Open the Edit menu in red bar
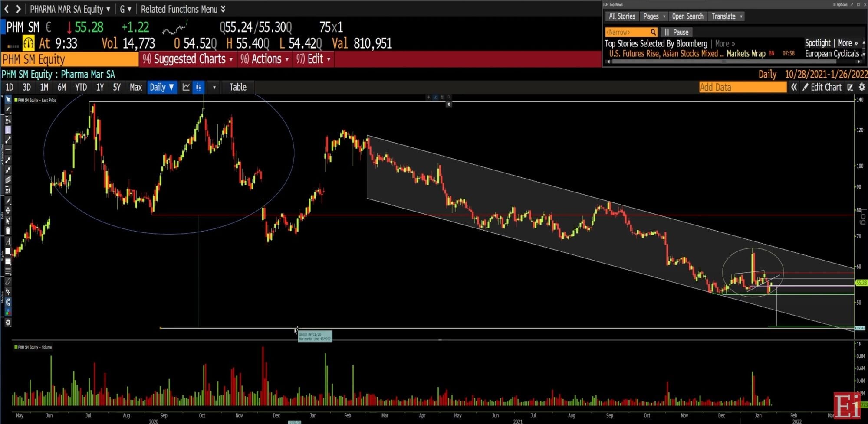Viewport: 868px width, 424px height. coord(313,59)
